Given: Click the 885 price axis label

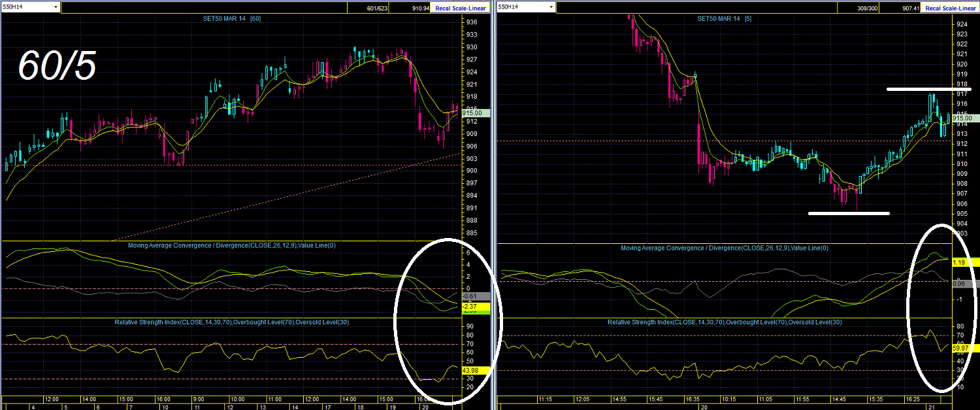Looking at the screenshot, I should [x=471, y=233].
